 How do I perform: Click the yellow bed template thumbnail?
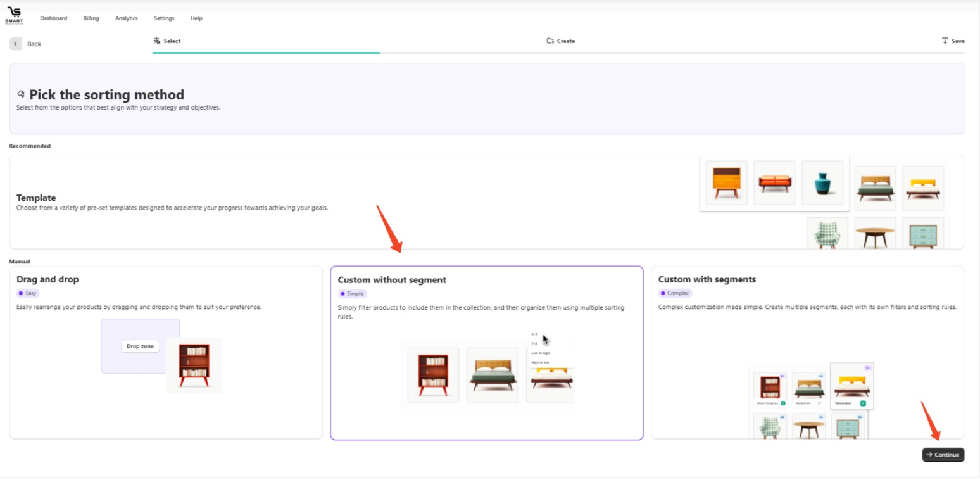click(x=923, y=188)
